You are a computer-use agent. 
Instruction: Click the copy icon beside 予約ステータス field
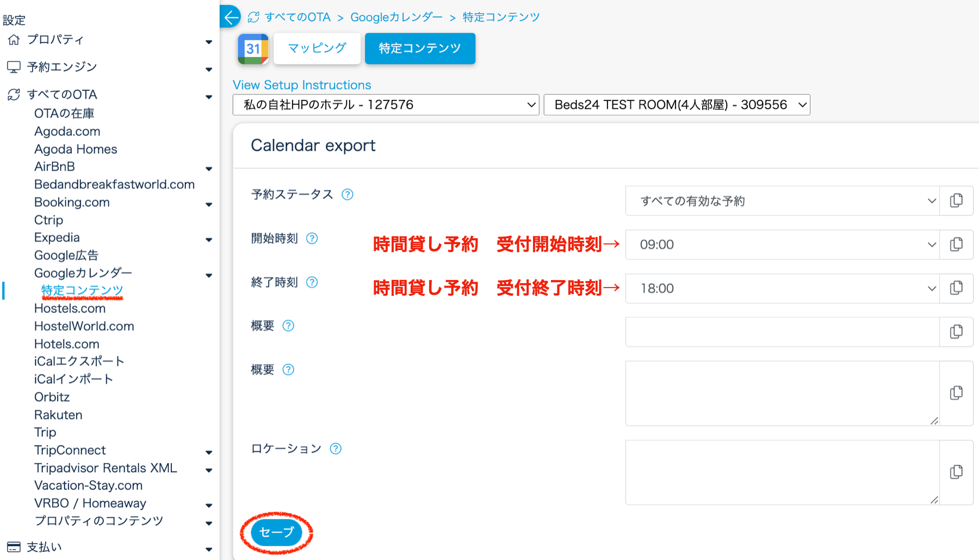tap(956, 201)
